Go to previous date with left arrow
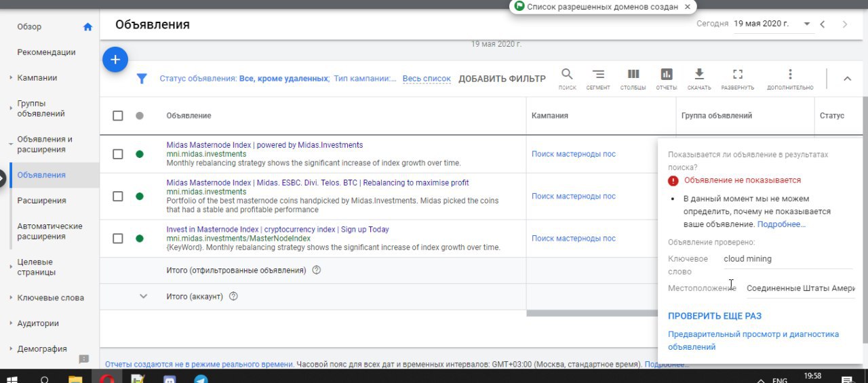Image resolution: width=868 pixels, height=383 pixels. pyautogui.click(x=823, y=24)
